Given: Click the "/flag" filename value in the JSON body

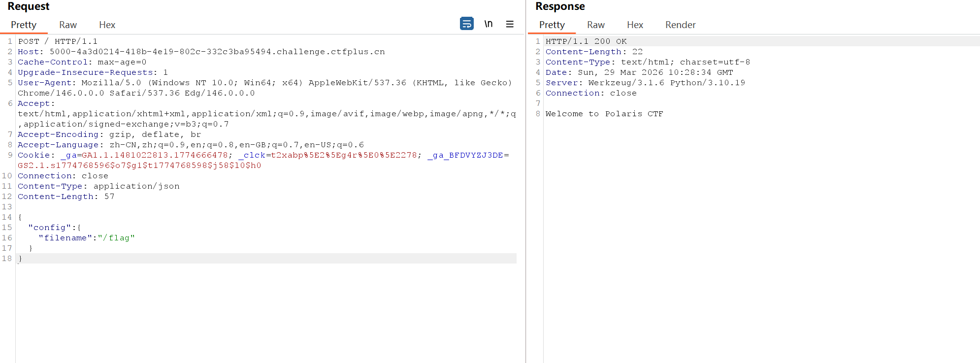Looking at the screenshot, I should (116, 238).
